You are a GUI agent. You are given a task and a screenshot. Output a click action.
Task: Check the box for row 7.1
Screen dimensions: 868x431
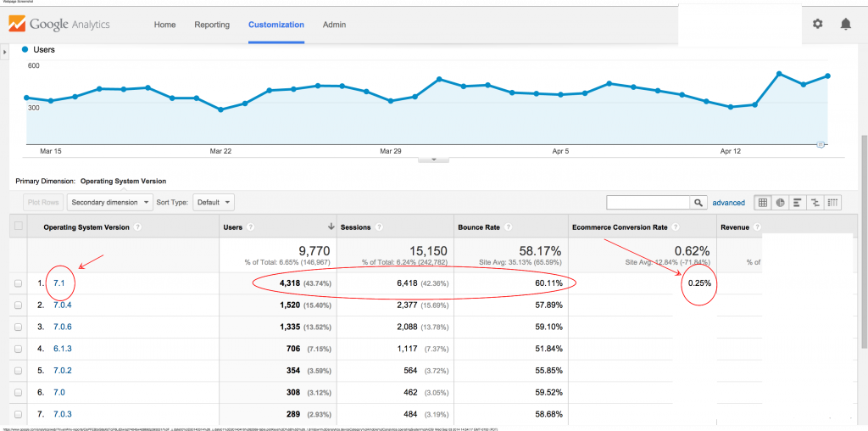pyautogui.click(x=19, y=283)
